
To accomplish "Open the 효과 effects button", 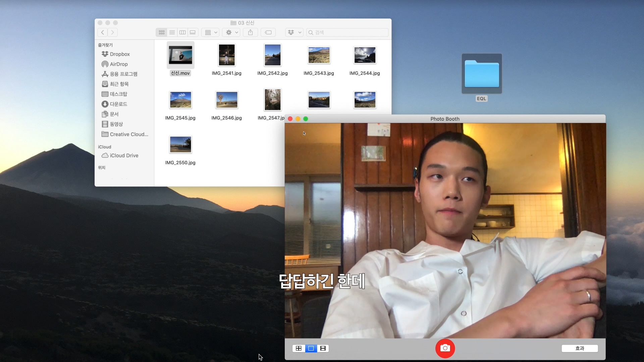I will pos(580,348).
